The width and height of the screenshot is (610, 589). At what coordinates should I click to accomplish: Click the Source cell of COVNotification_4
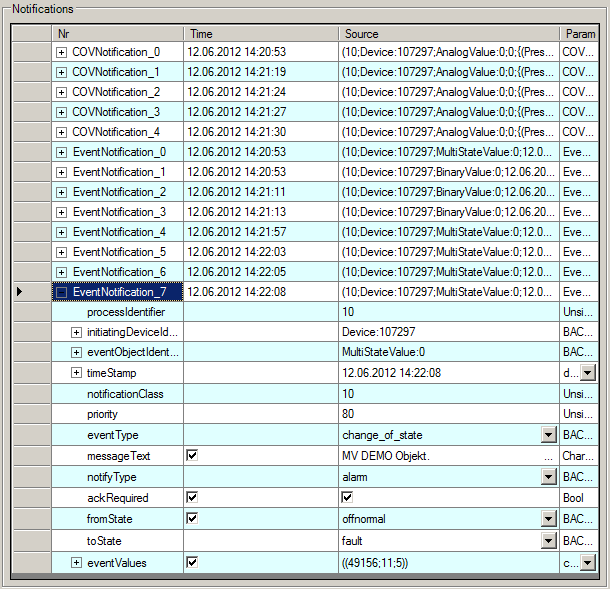pyautogui.click(x=449, y=132)
